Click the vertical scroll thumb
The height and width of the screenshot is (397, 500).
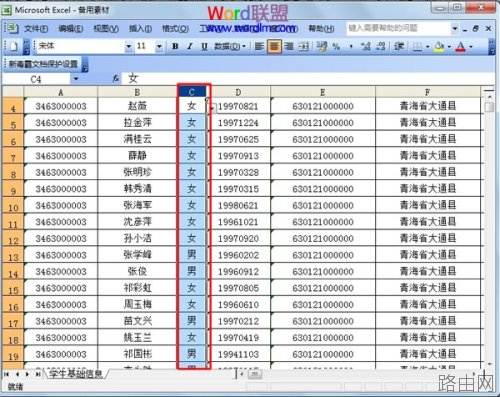489,107
